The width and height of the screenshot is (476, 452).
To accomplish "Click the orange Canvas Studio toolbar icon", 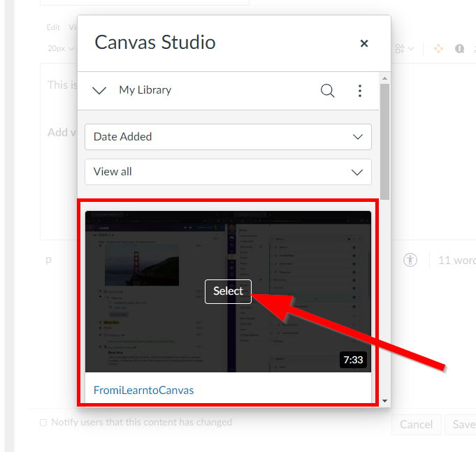I will pos(438,48).
